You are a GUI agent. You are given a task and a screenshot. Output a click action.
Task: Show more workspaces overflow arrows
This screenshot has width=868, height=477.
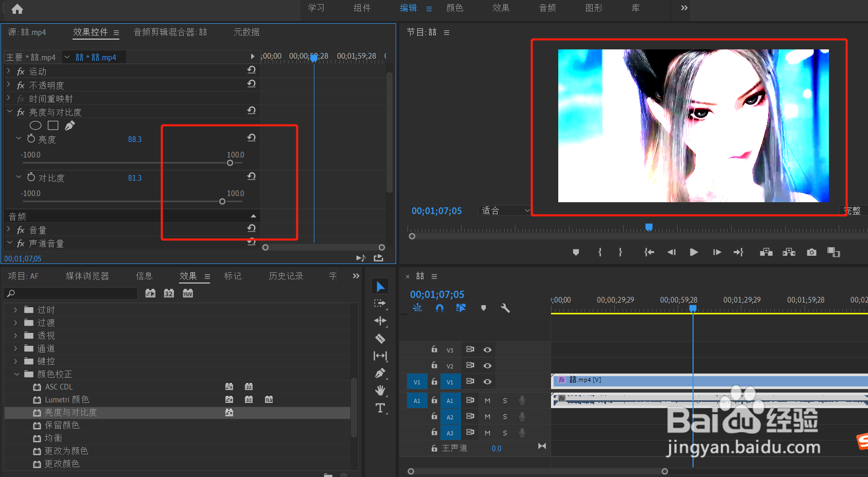(x=684, y=8)
